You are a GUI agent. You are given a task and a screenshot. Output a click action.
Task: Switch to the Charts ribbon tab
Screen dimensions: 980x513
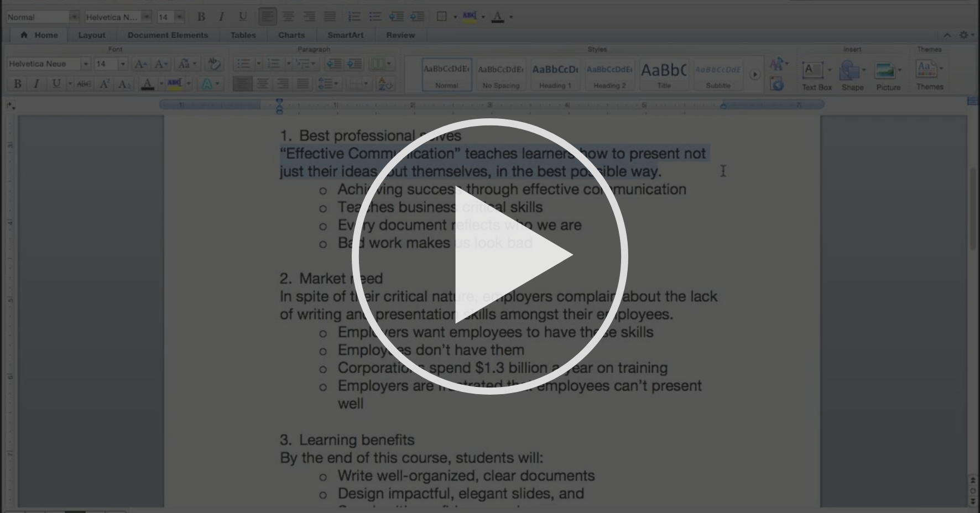[291, 35]
